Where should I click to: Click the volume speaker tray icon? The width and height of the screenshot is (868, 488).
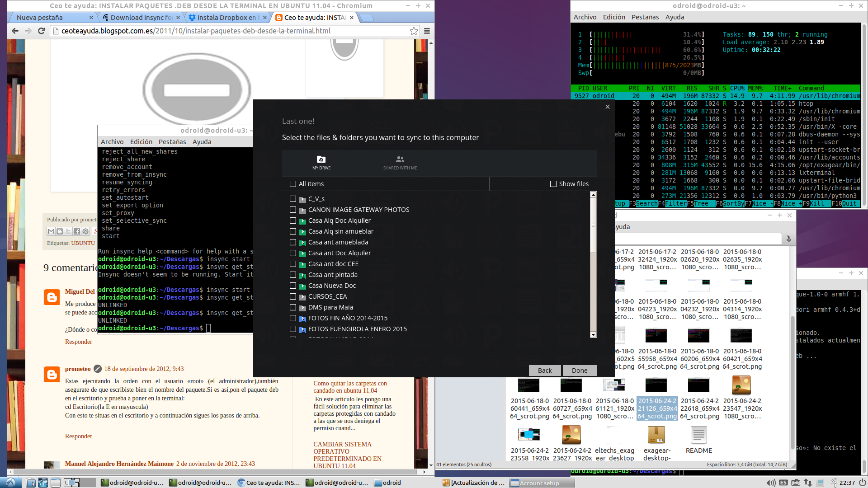pyautogui.click(x=771, y=483)
